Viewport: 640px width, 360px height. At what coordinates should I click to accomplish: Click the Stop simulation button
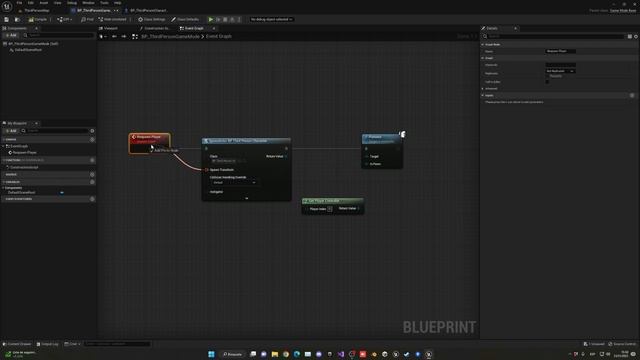pos(225,19)
